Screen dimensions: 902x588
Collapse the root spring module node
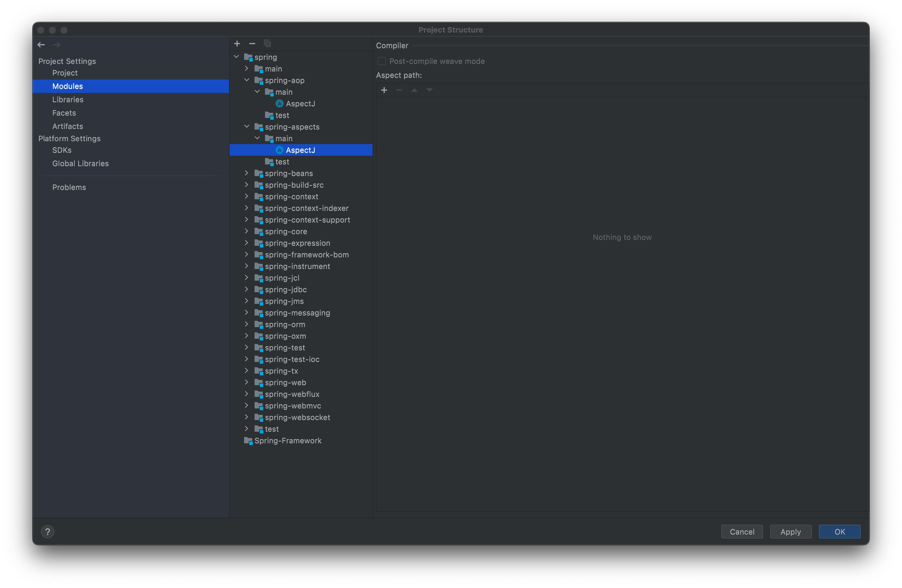237,57
